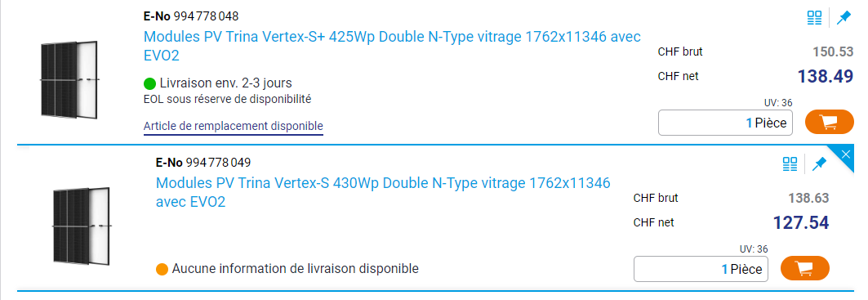Click compare icon for Vertex-S 430Wp module

pos(790,163)
